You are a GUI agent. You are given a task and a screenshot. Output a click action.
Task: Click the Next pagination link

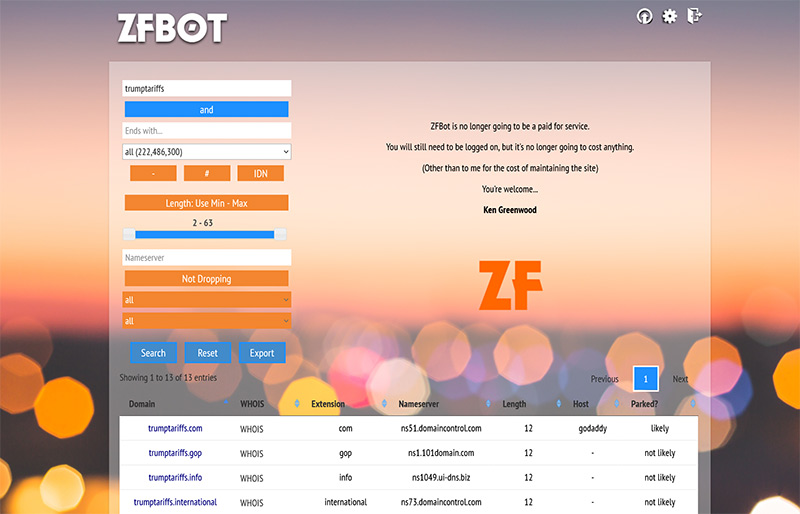(680, 379)
